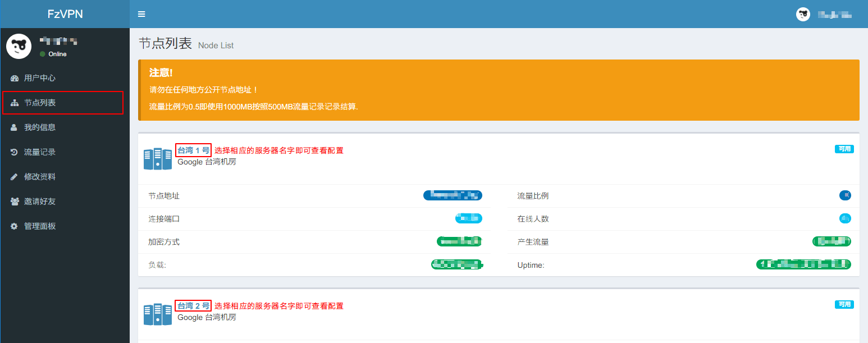Open the 台湾 2 号 server link
Viewport: 868px width, 343px height.
click(193, 306)
